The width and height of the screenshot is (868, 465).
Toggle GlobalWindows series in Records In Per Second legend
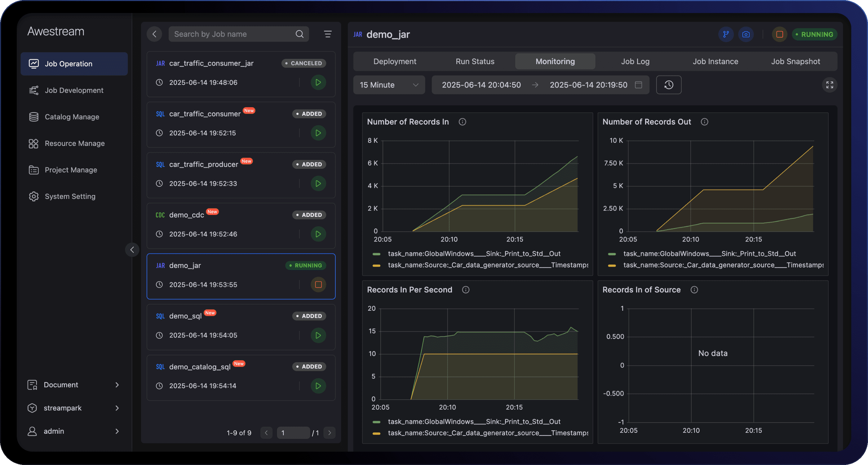point(474,422)
